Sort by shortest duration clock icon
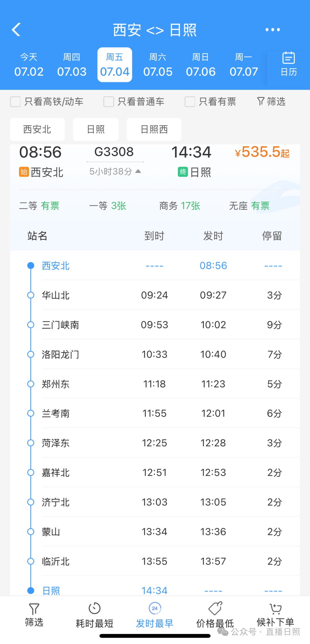 pyautogui.click(x=94, y=608)
